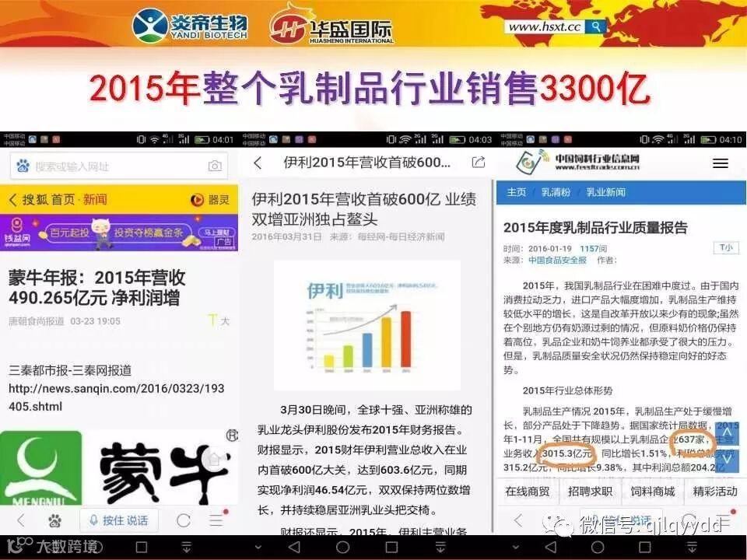This screenshot has width=747, height=560.
Task: Tap the hide-navigation arrow in right phone nav bar
Action: pyautogui.click(x=692, y=547)
